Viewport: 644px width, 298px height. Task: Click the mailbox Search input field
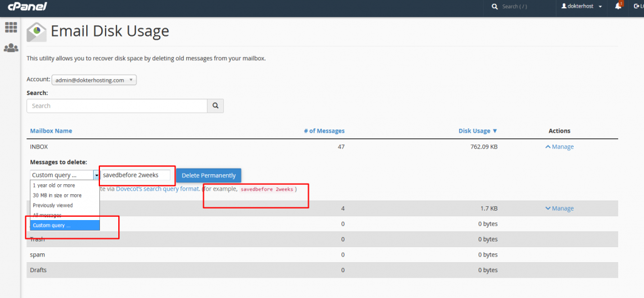pyautogui.click(x=117, y=106)
